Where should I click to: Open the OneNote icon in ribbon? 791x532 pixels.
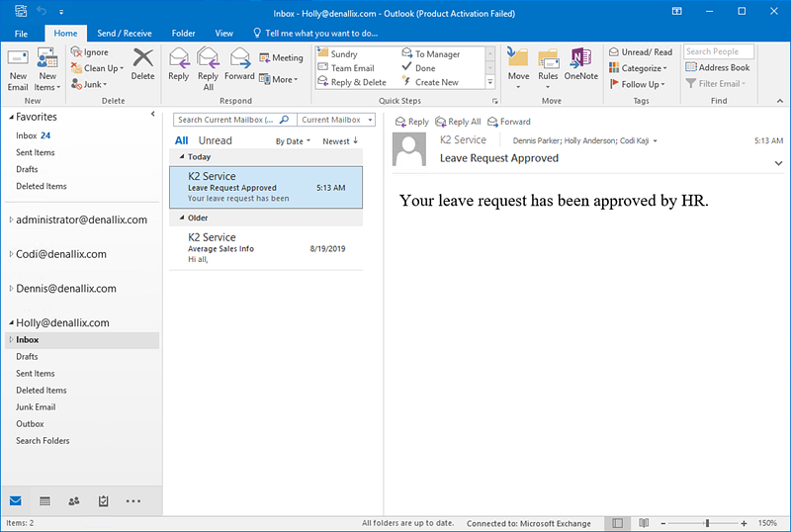click(x=581, y=64)
